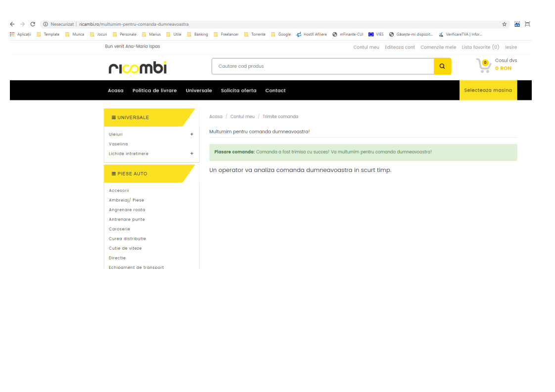Expand the Lichide intretinere plus sign
Viewport: 555px width, 392px height.
coord(192,154)
